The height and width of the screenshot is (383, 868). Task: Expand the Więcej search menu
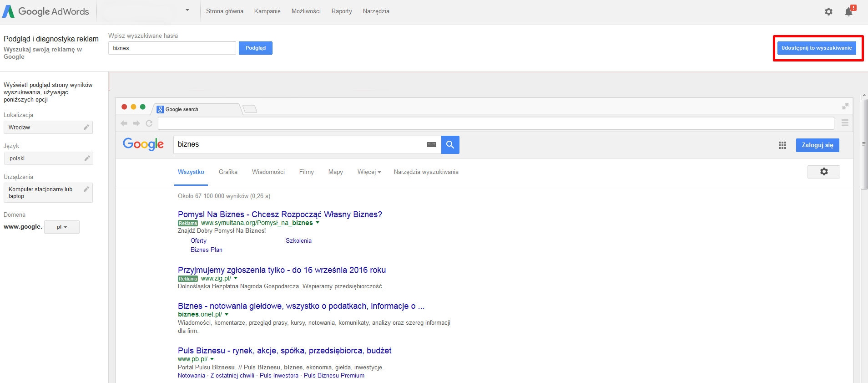tap(369, 172)
